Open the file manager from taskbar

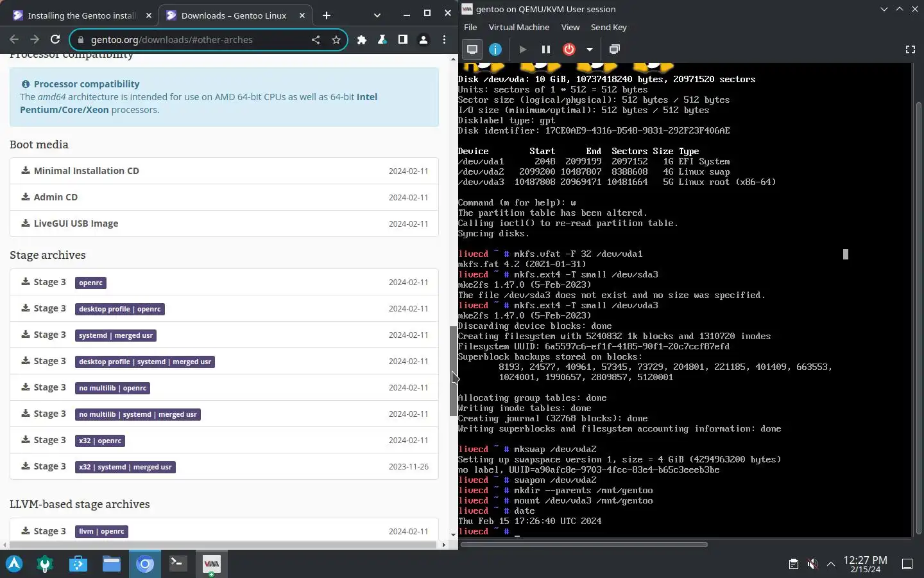click(112, 564)
